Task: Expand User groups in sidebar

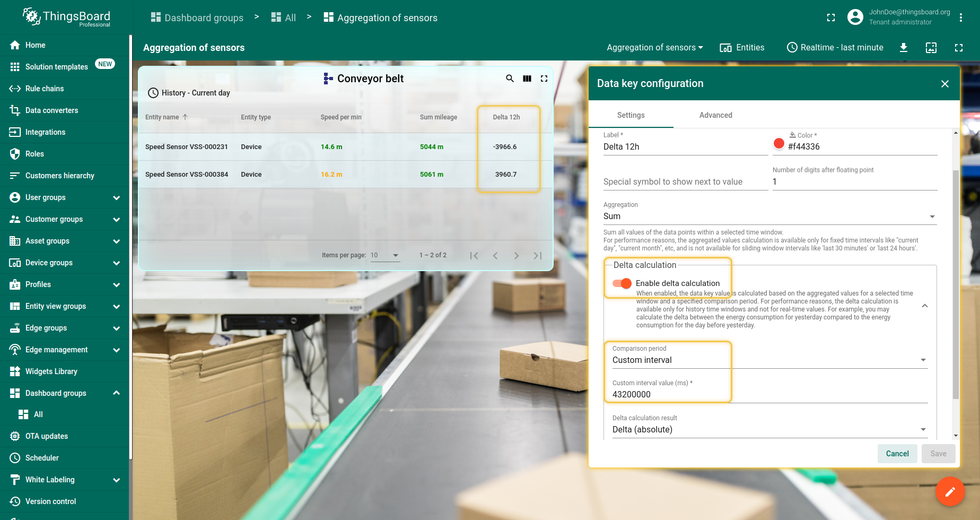Action: click(x=117, y=198)
